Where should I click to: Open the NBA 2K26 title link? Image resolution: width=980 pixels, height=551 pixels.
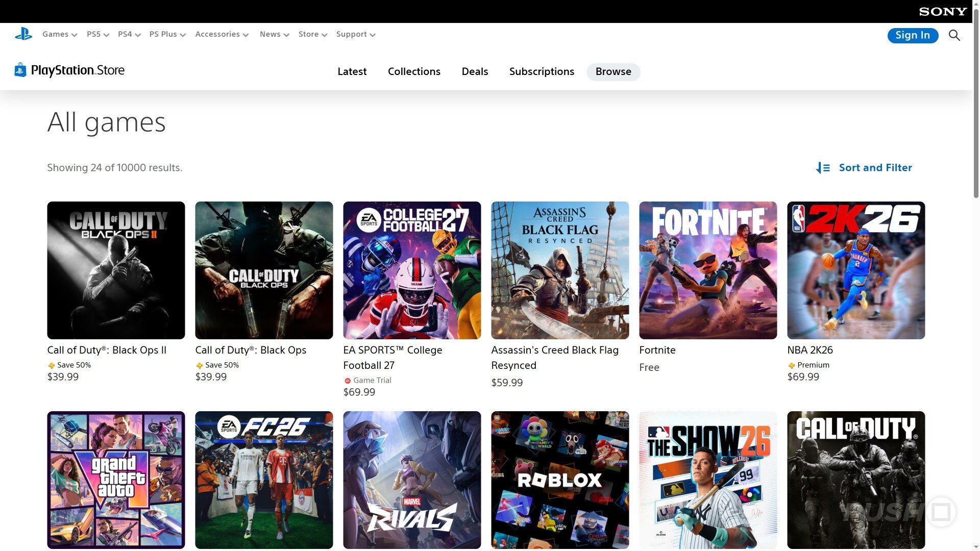point(810,350)
